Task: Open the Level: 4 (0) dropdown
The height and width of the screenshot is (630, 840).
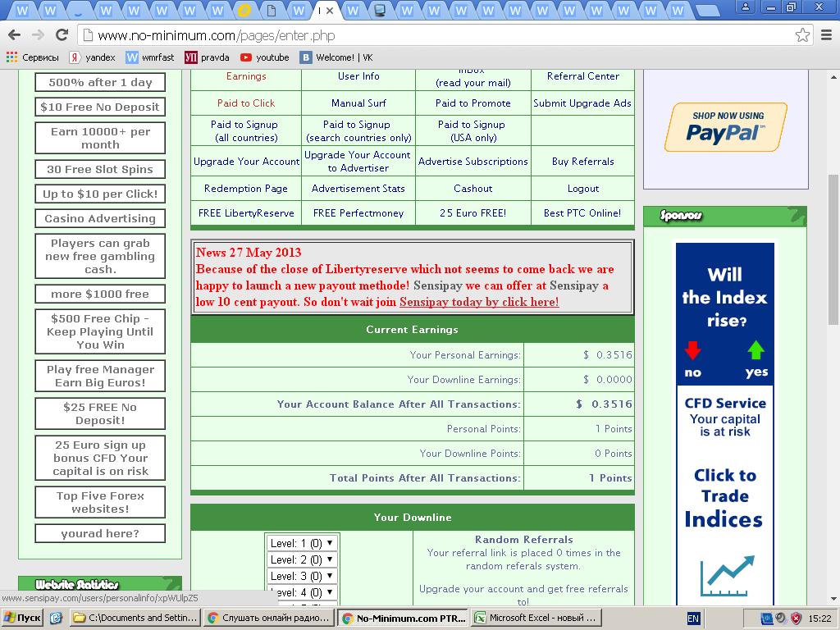Action: pyautogui.click(x=303, y=592)
